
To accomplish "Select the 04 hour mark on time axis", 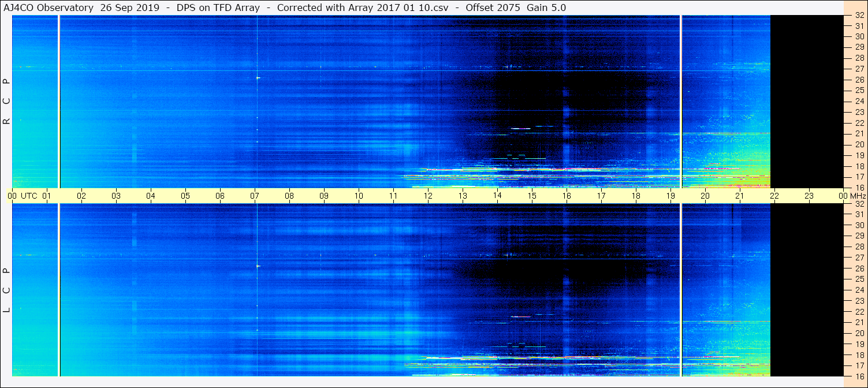I will click(151, 196).
